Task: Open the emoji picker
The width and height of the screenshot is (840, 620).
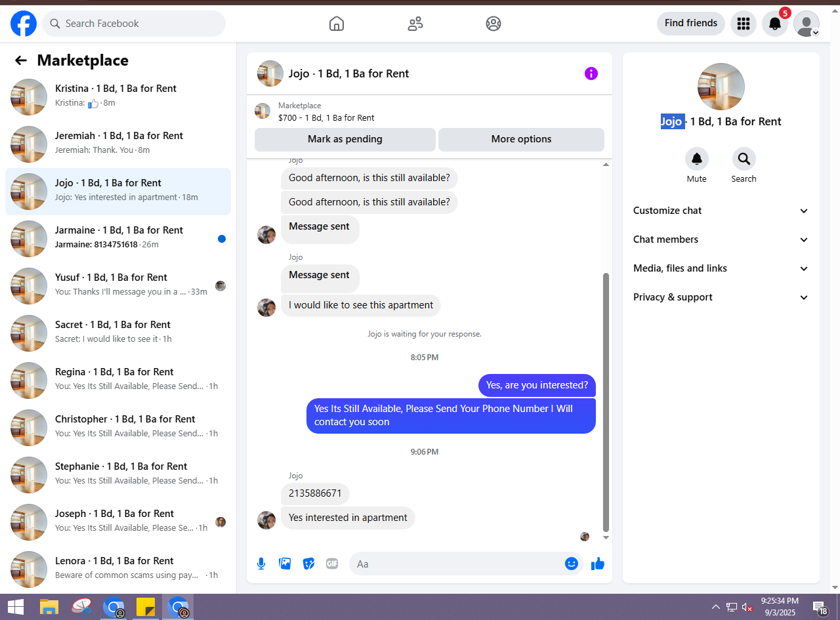Action: pos(572,564)
